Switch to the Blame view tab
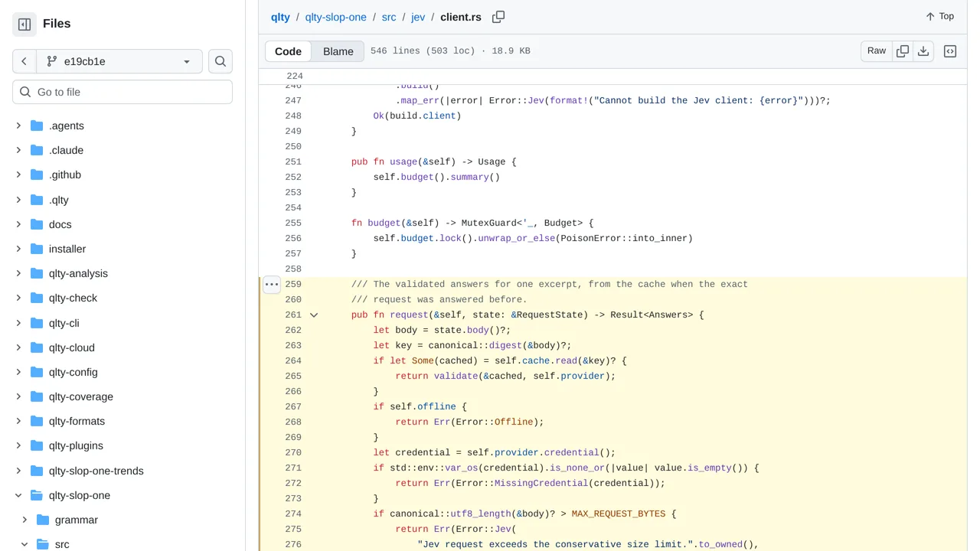The image size is (980, 551). (x=338, y=51)
